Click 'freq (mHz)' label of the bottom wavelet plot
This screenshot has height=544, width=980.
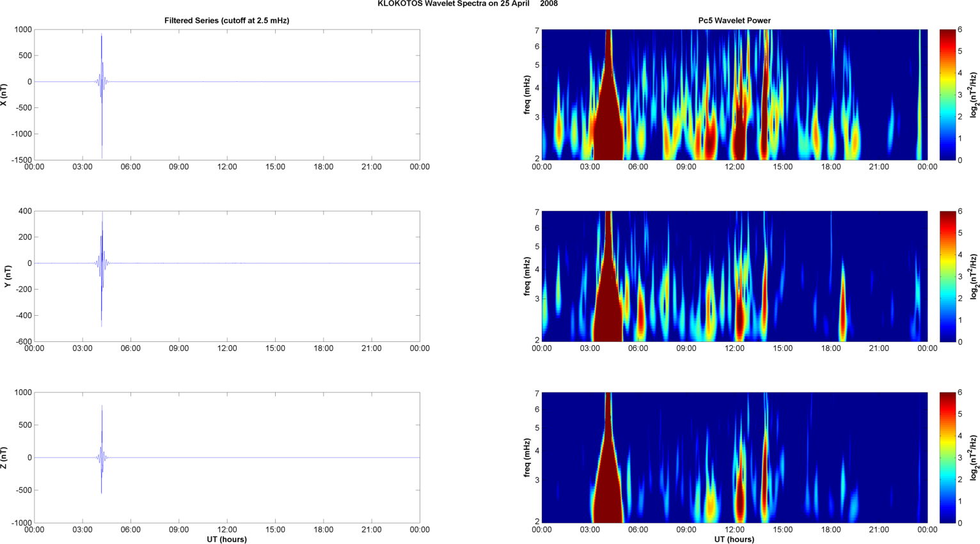pyautogui.click(x=526, y=458)
